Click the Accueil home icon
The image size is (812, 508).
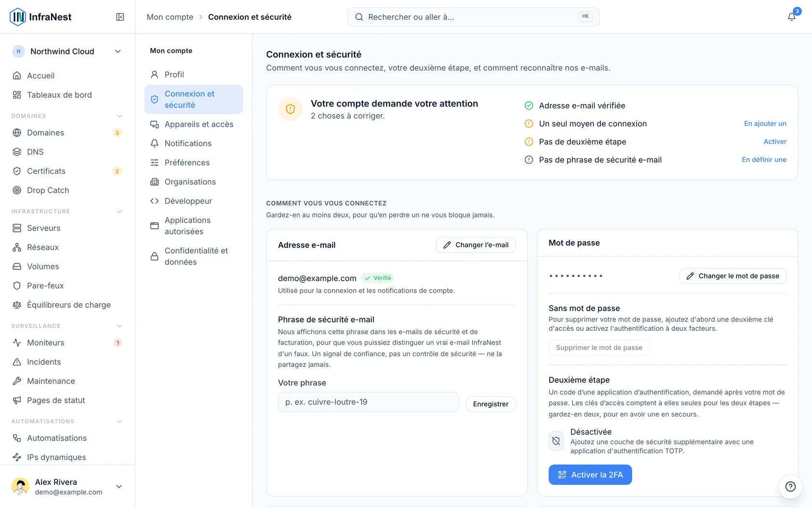click(17, 76)
